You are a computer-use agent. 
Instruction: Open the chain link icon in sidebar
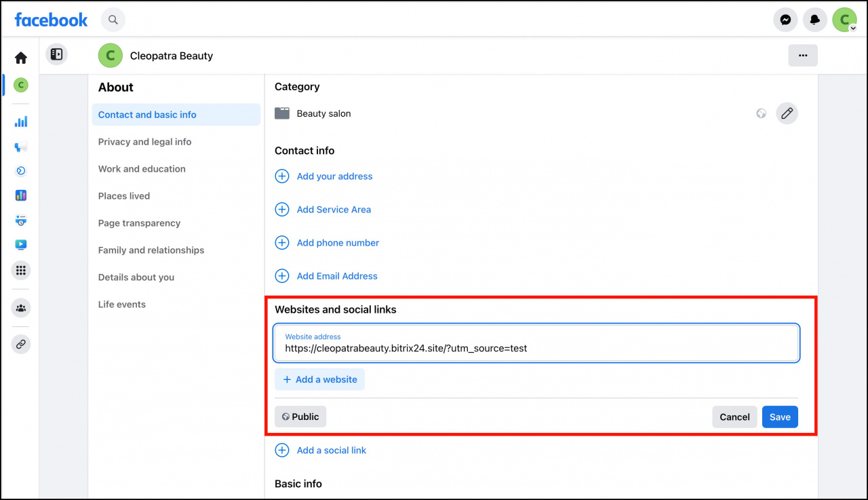[21, 345]
